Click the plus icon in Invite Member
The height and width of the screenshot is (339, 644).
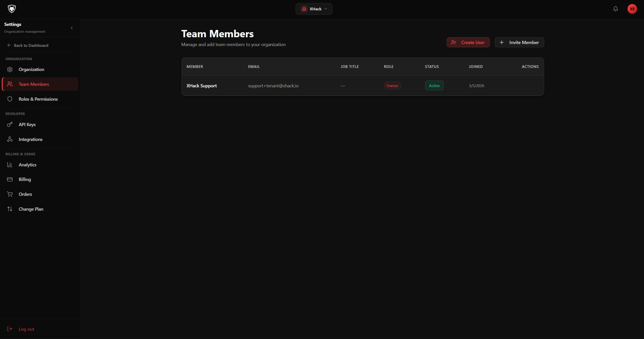tap(502, 42)
